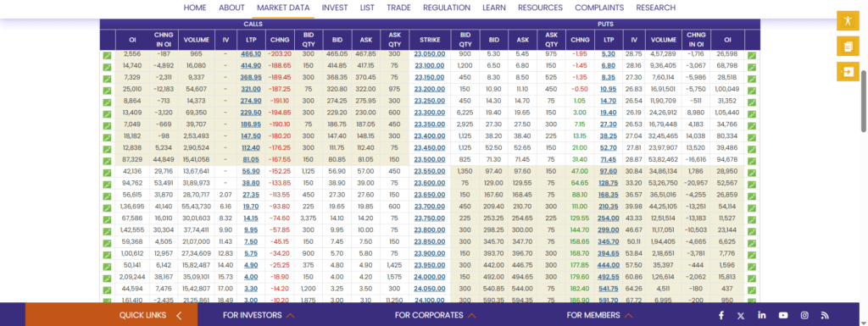The image size is (868, 326).
Task: Open strike price link 23,500.00
Action: pos(430,160)
